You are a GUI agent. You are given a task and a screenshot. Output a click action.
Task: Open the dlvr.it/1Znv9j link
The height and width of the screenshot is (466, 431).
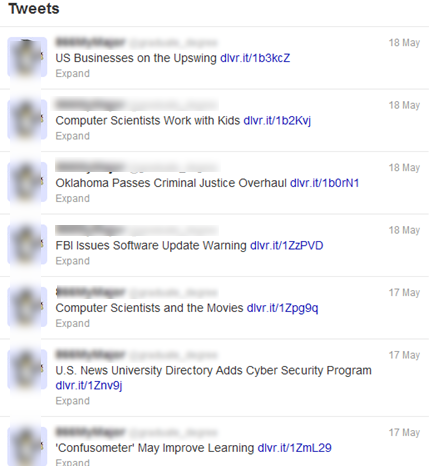[x=89, y=386]
